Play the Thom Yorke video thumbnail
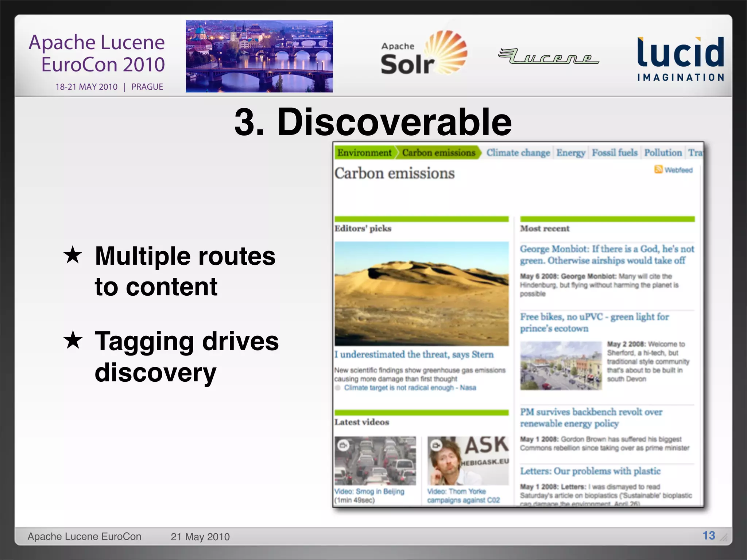The image size is (747, 560). pos(468,461)
